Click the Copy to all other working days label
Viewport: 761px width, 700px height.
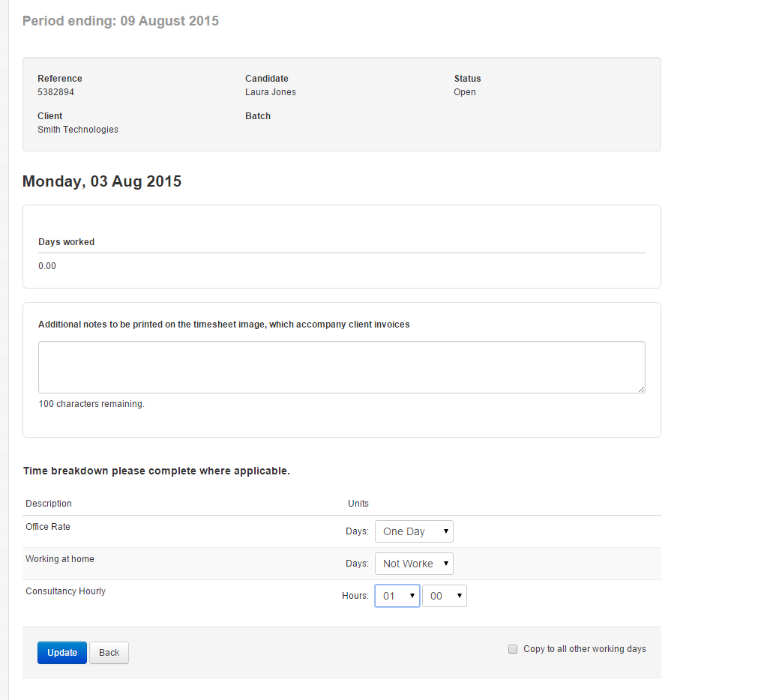click(x=584, y=649)
